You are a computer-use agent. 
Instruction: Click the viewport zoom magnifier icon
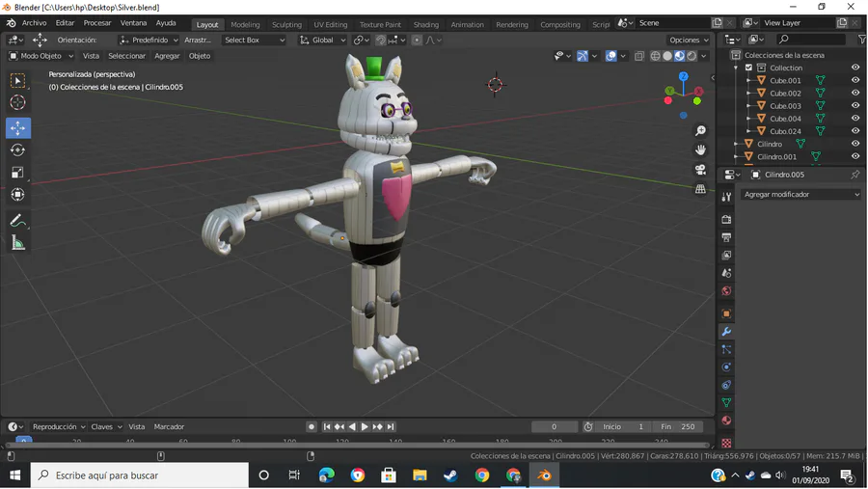700,131
